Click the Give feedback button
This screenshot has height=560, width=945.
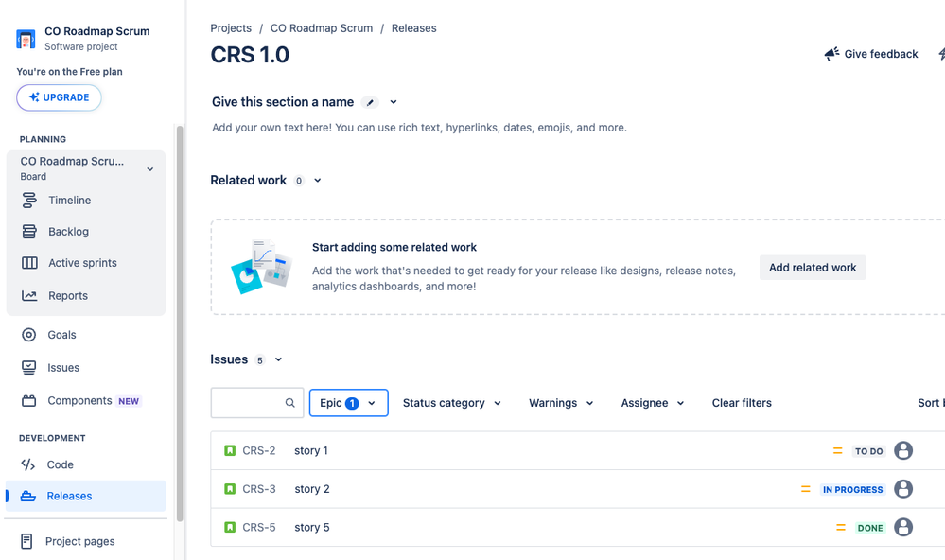tap(871, 54)
